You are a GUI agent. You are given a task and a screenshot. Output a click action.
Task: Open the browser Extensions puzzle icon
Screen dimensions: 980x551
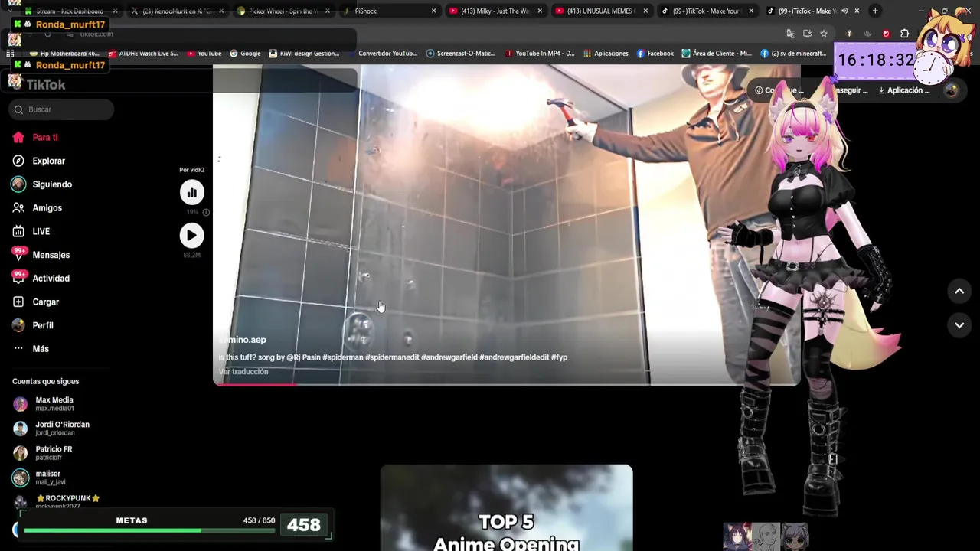coord(905,34)
